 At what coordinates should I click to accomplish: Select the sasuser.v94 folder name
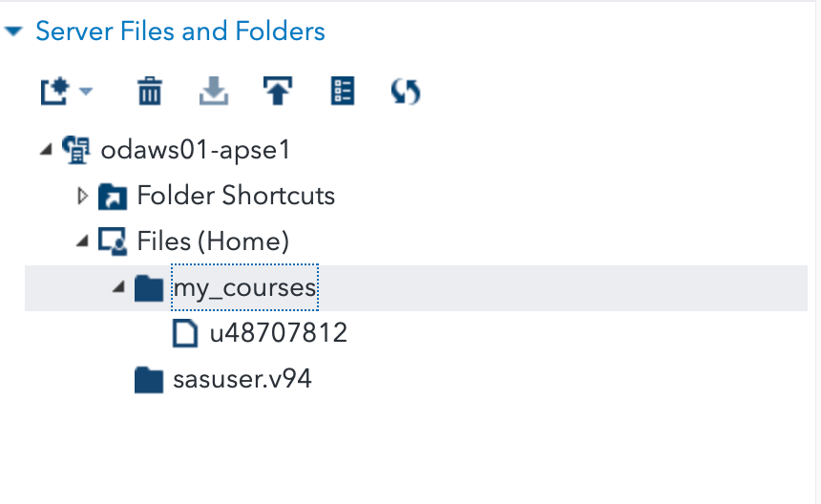point(242,380)
